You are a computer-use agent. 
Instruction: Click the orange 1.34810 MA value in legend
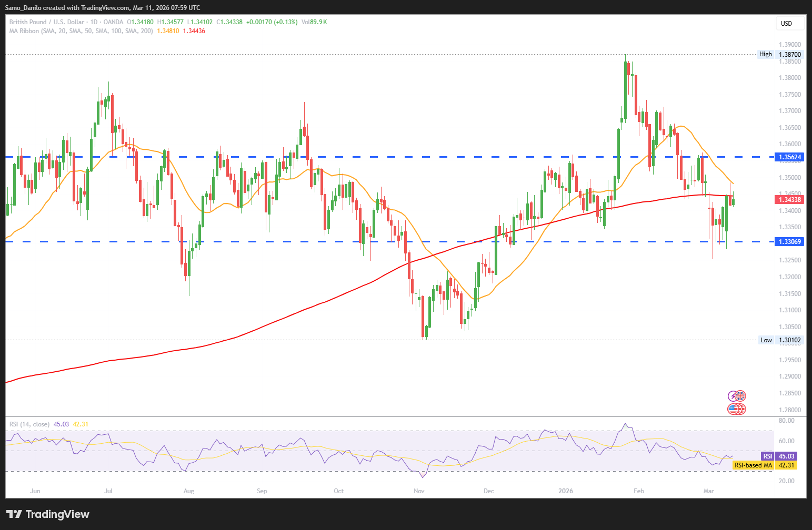click(x=168, y=31)
